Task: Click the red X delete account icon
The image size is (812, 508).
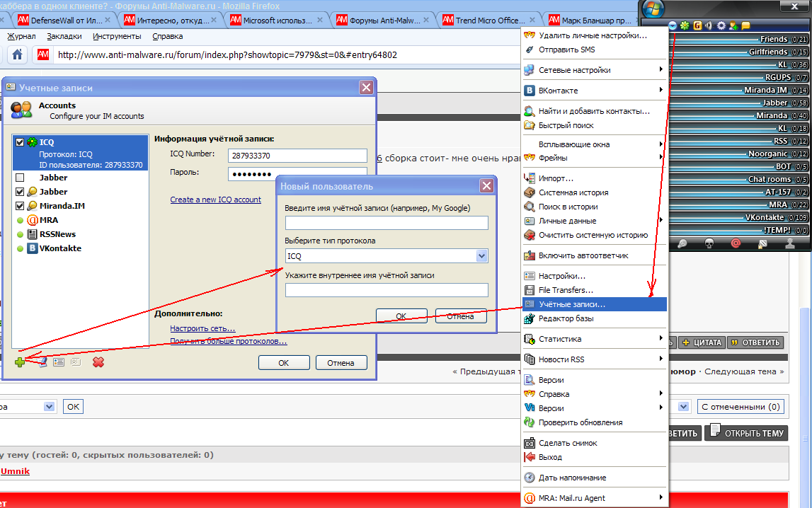Action: click(x=98, y=362)
